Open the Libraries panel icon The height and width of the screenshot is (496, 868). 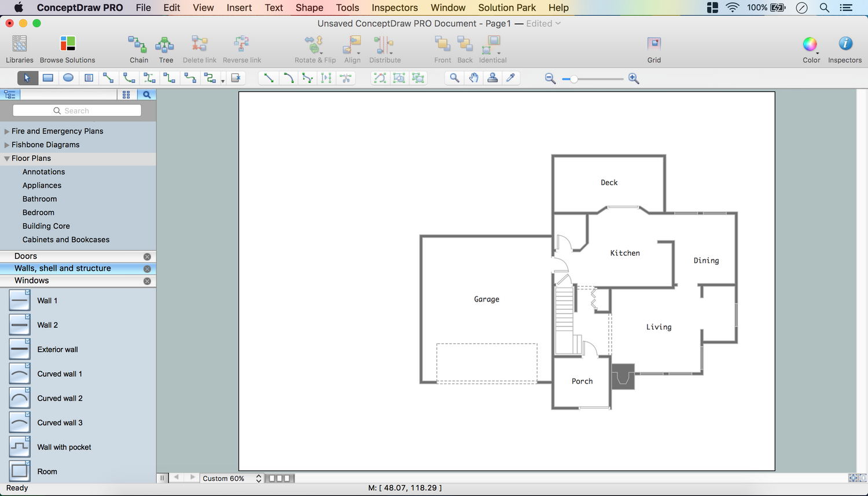[20, 45]
